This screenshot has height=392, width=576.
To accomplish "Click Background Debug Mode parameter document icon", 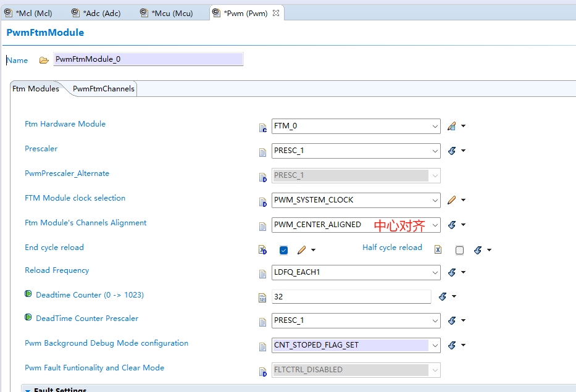I will [x=262, y=347].
